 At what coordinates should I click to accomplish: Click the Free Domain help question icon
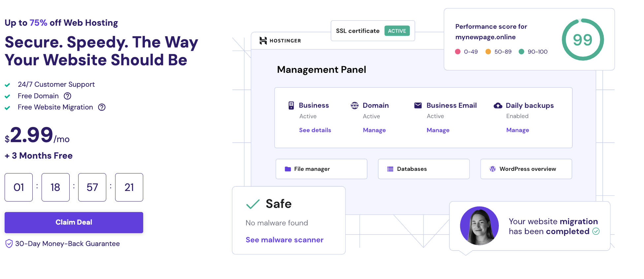pyautogui.click(x=67, y=96)
